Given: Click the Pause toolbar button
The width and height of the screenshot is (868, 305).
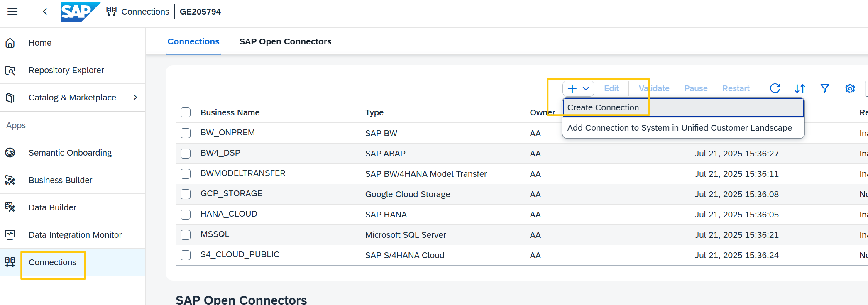Looking at the screenshot, I should tap(696, 88).
